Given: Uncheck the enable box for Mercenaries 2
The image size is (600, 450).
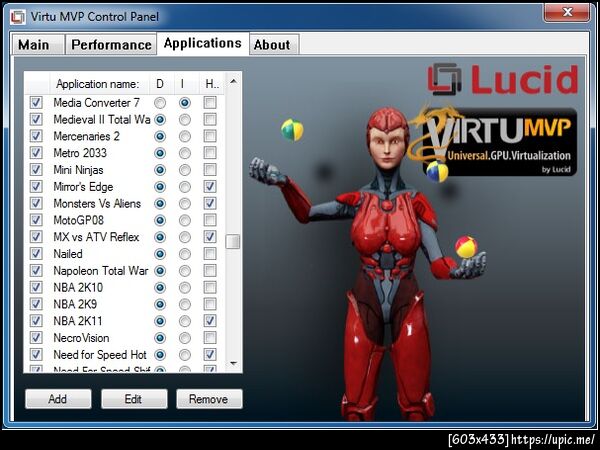Looking at the screenshot, I should tap(36, 136).
